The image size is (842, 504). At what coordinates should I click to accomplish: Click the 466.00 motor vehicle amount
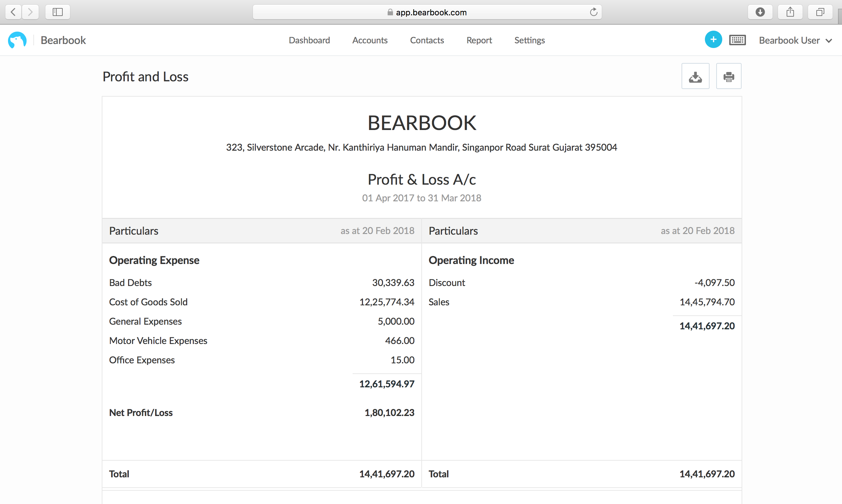click(x=400, y=341)
